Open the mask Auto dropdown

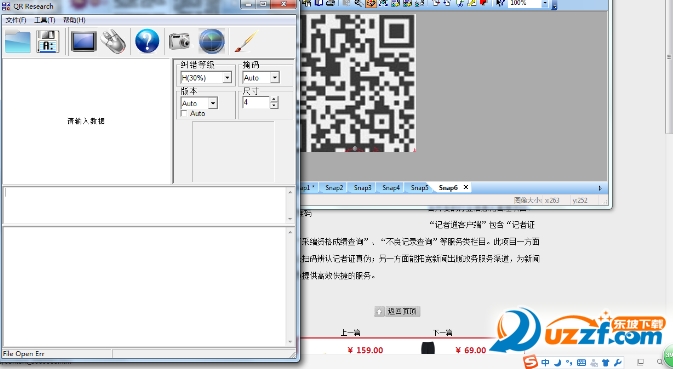pyautogui.click(x=275, y=77)
